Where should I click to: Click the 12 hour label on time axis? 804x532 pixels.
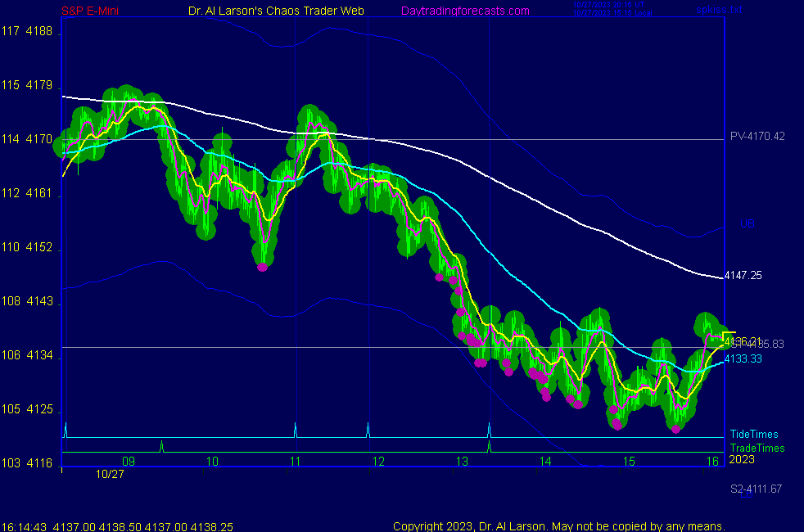tap(378, 462)
